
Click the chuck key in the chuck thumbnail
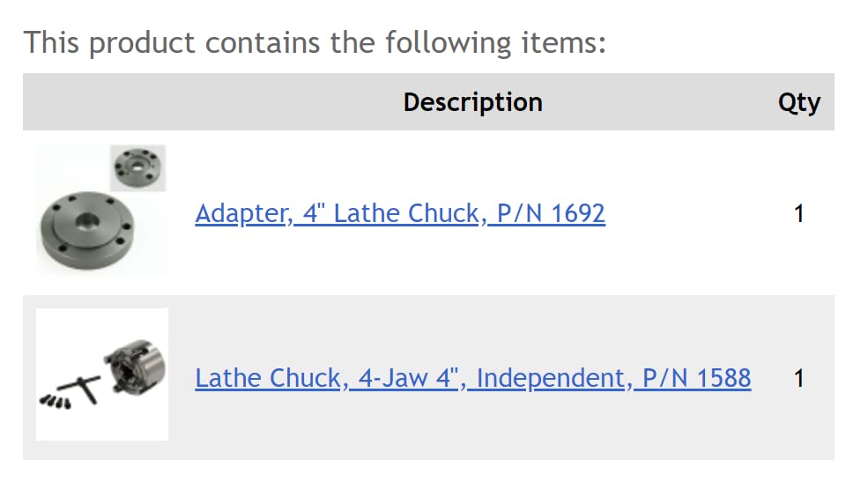click(x=82, y=386)
